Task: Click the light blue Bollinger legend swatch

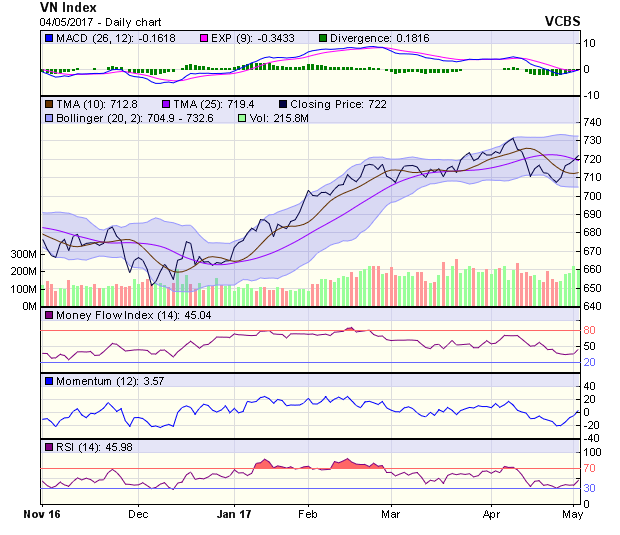Action: tap(47, 118)
